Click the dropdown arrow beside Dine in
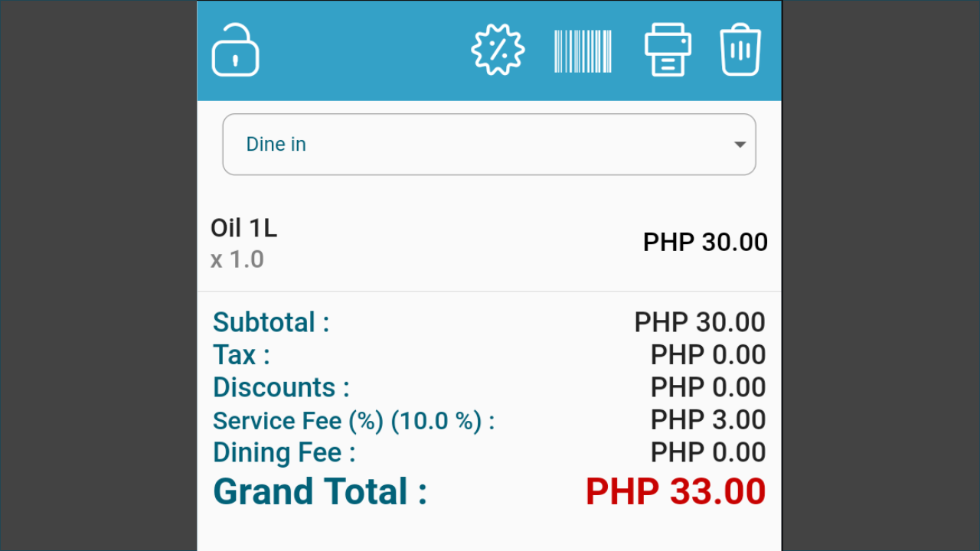980x551 pixels. pyautogui.click(x=740, y=145)
